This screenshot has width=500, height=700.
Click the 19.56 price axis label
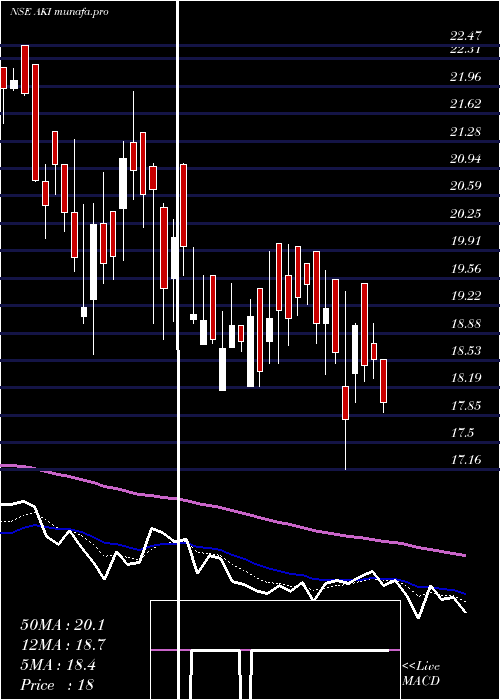coord(466,269)
